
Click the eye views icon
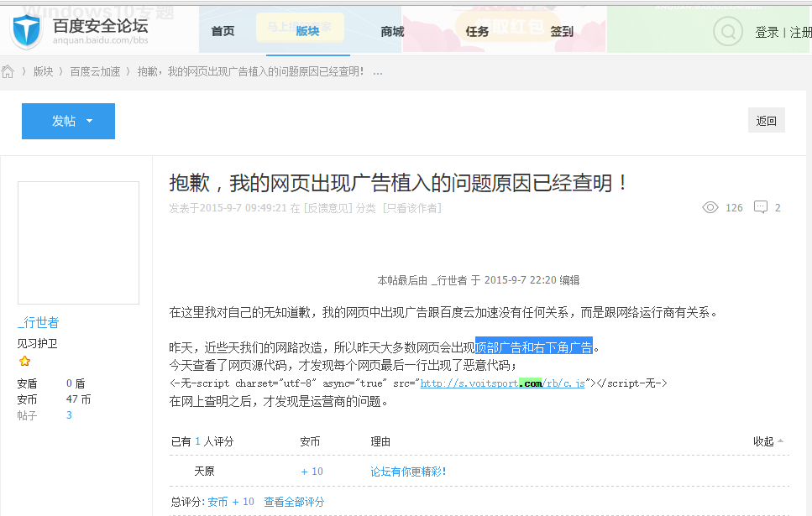coord(710,207)
